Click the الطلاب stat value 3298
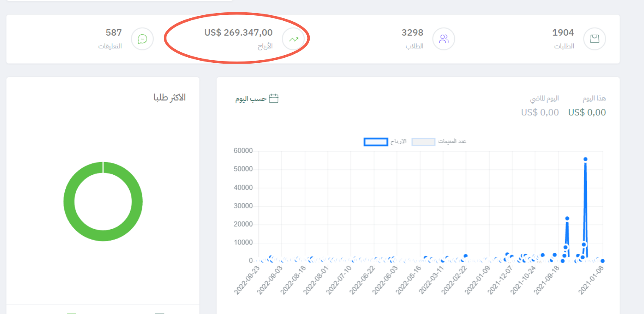 point(411,32)
